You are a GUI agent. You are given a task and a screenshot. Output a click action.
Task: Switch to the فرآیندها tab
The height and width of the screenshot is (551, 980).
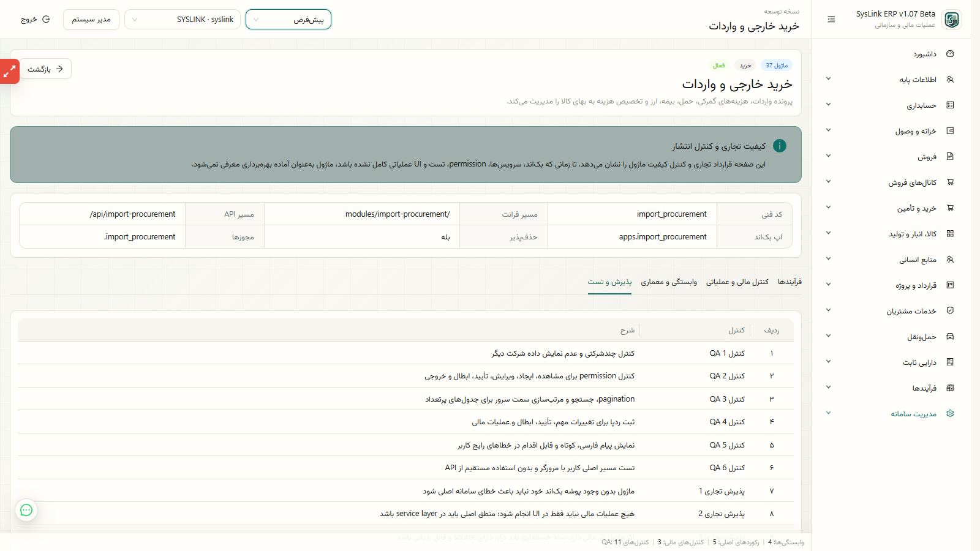[790, 282]
